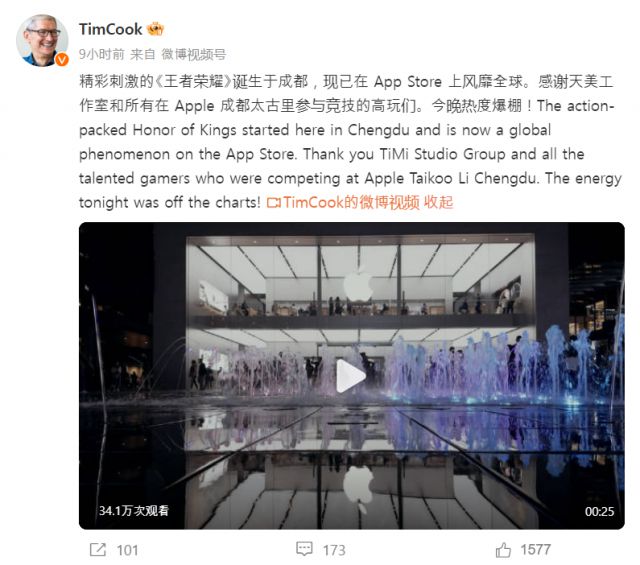Click the comment bubble icon
Image resolution: width=640 pixels, height=565 pixels.
point(304,549)
